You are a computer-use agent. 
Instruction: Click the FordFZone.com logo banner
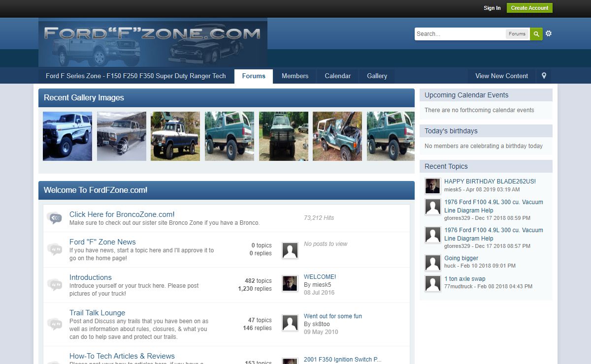(153, 43)
